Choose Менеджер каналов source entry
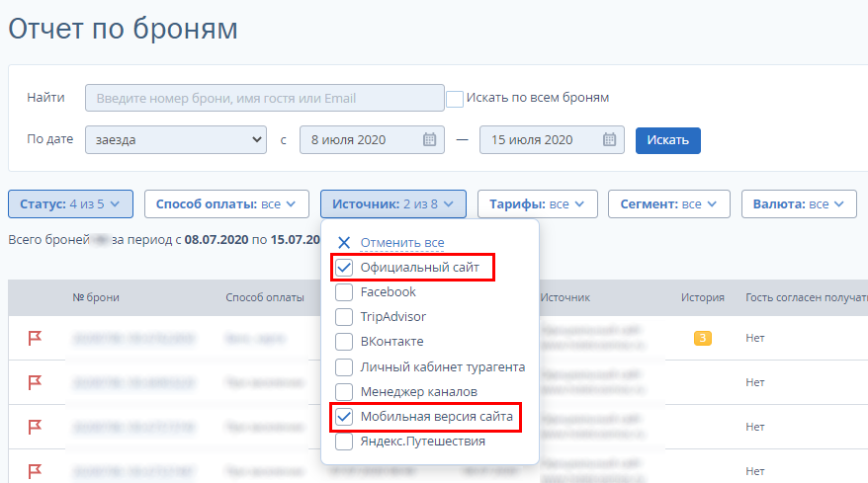 pyautogui.click(x=345, y=392)
